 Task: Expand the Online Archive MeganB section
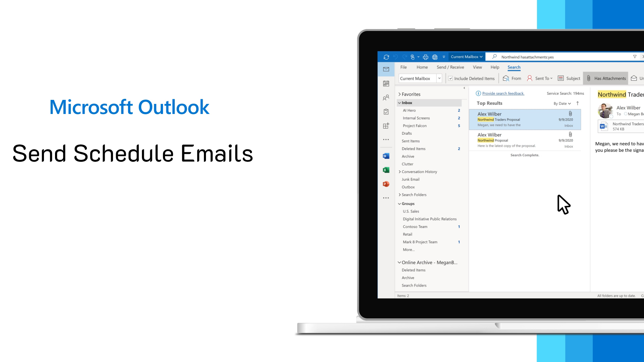tap(398, 262)
